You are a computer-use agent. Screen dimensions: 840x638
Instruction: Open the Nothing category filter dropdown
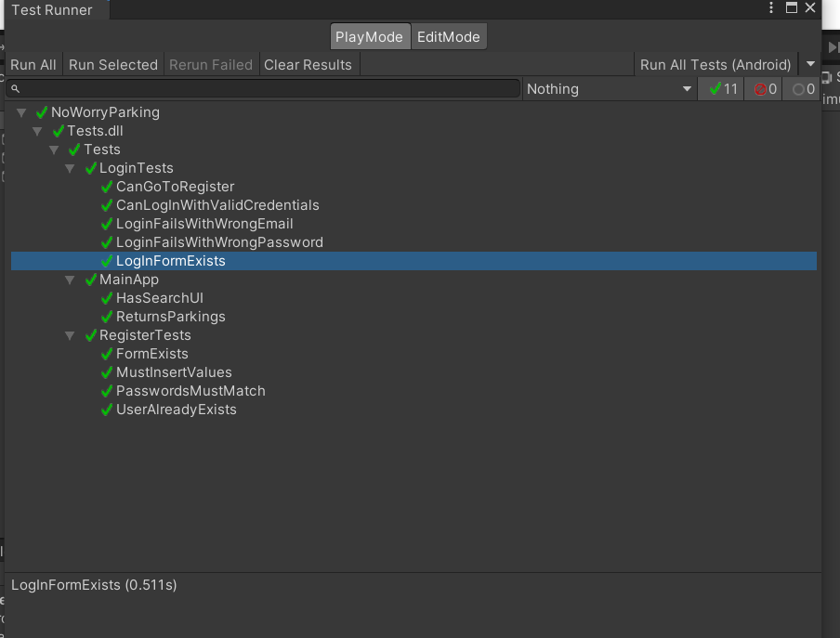(610, 89)
